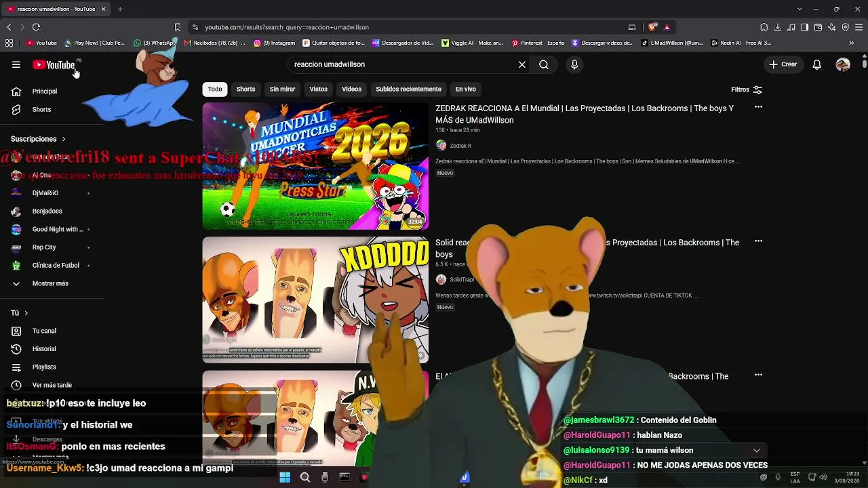Viewport: 868px width, 488px height.
Task: Show hidden bookmarks chevron
Action: tap(852, 43)
